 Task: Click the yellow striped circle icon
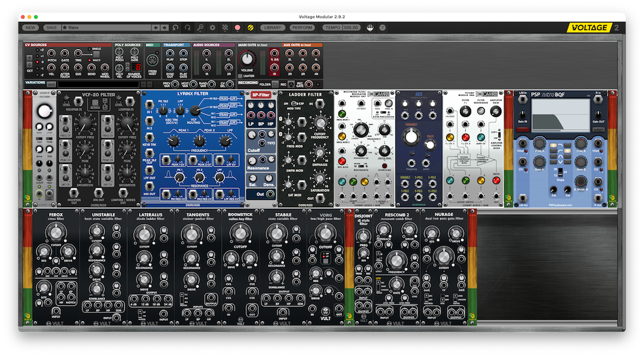click(250, 27)
